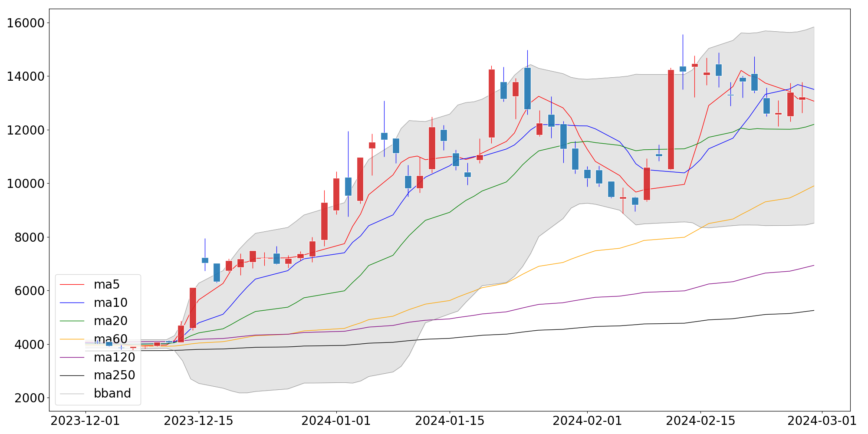Click the gray bband legend line swatch
Viewport: 868px width, 434px height.
pyautogui.click(x=72, y=394)
